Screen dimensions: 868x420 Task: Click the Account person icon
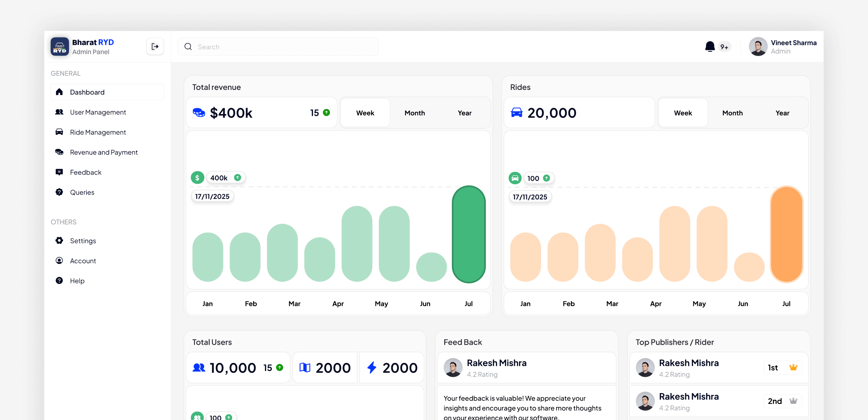point(59,260)
